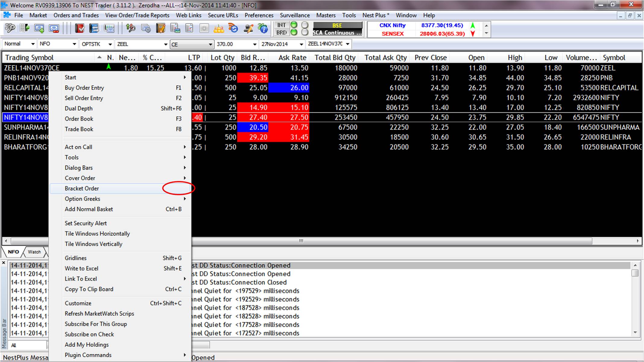The image size is (644, 362).
Task: Click the plain document list icon
Action: pos(189,29)
